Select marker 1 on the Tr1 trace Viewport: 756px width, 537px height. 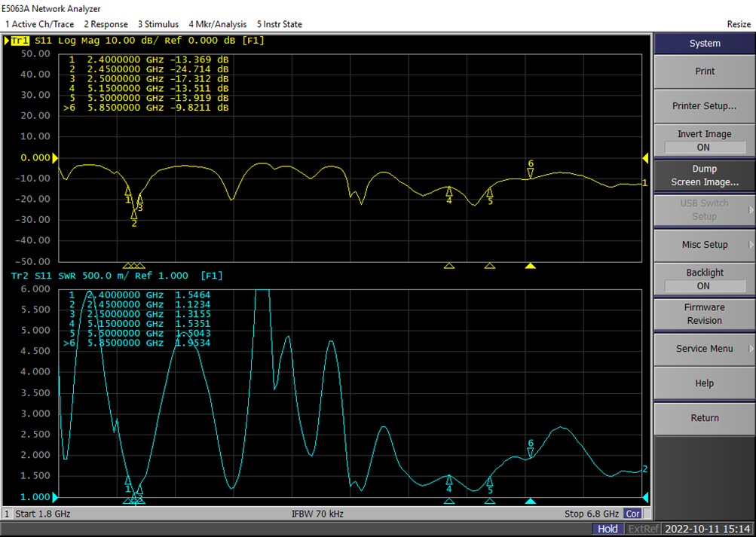(x=128, y=195)
